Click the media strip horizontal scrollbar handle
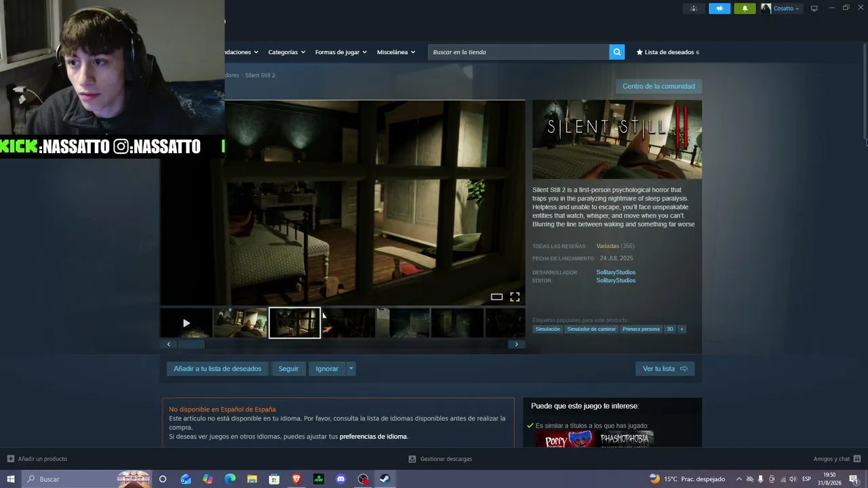Image resolution: width=868 pixels, height=488 pixels. tap(191, 344)
